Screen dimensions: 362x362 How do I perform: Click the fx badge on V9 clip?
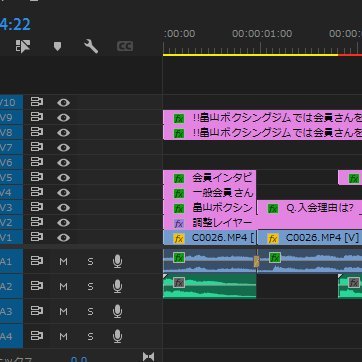click(x=179, y=118)
